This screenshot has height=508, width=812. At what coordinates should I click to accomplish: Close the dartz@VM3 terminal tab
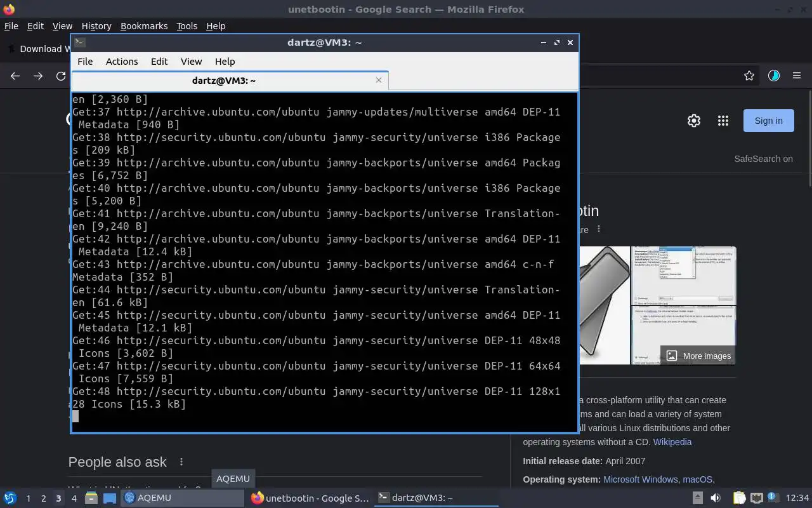point(379,80)
